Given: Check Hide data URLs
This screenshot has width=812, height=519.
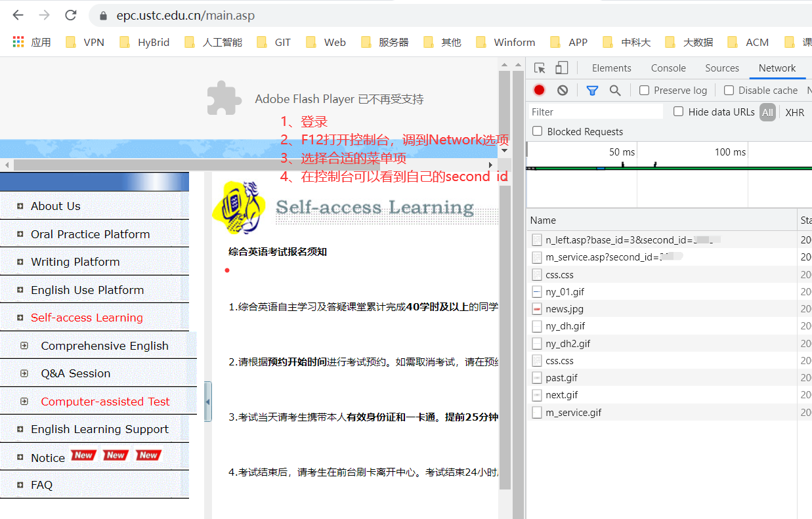Looking at the screenshot, I should coord(678,112).
